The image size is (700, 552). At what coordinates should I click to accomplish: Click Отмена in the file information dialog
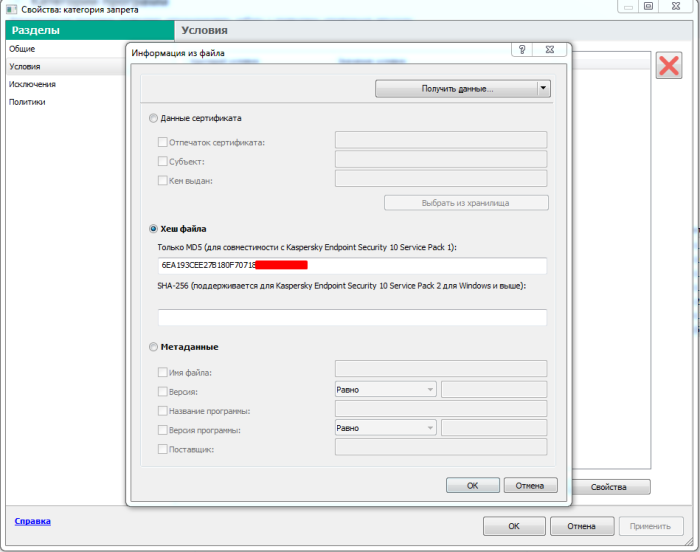click(530, 485)
